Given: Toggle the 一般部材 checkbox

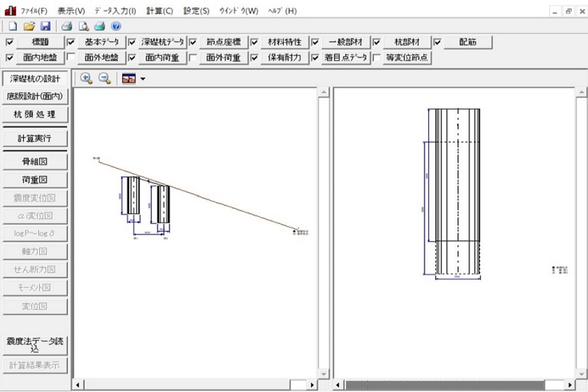Looking at the screenshot, I should [315, 42].
